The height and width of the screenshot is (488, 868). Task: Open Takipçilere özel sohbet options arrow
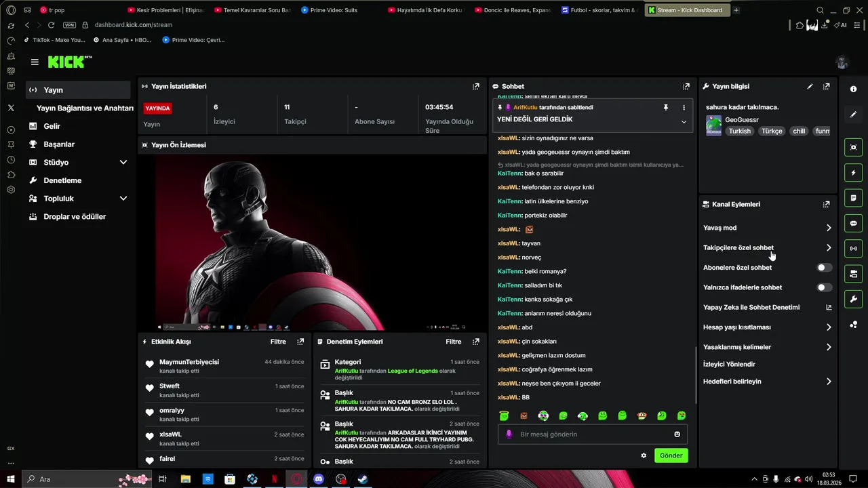(x=829, y=248)
